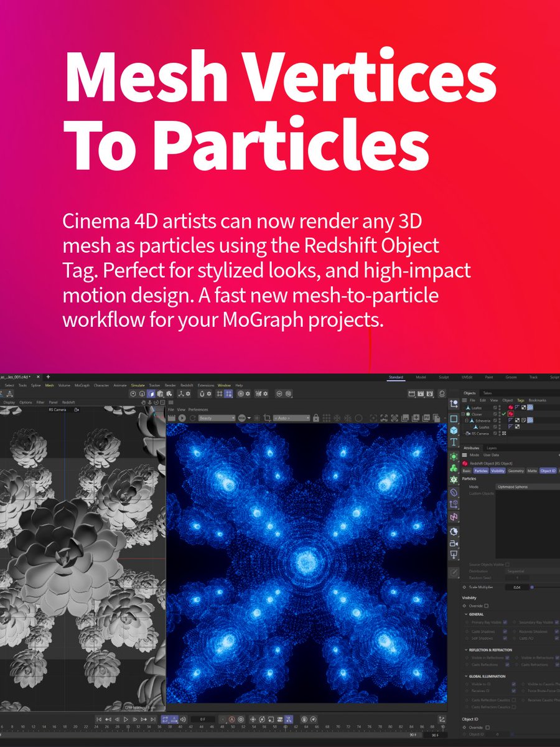Open Object Manager Tags menu
The height and width of the screenshot is (747, 560).
pyautogui.click(x=521, y=400)
